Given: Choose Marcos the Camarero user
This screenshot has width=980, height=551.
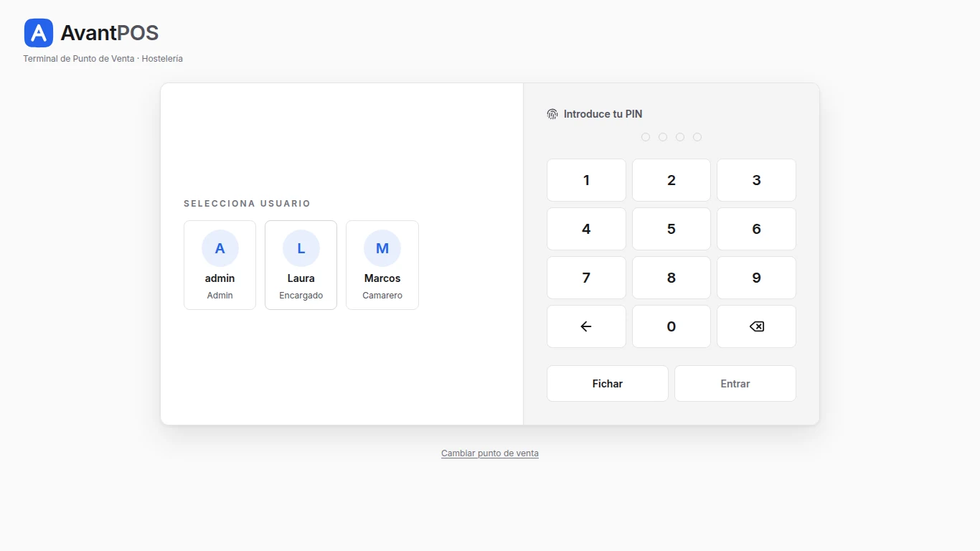Looking at the screenshot, I should pos(382,265).
